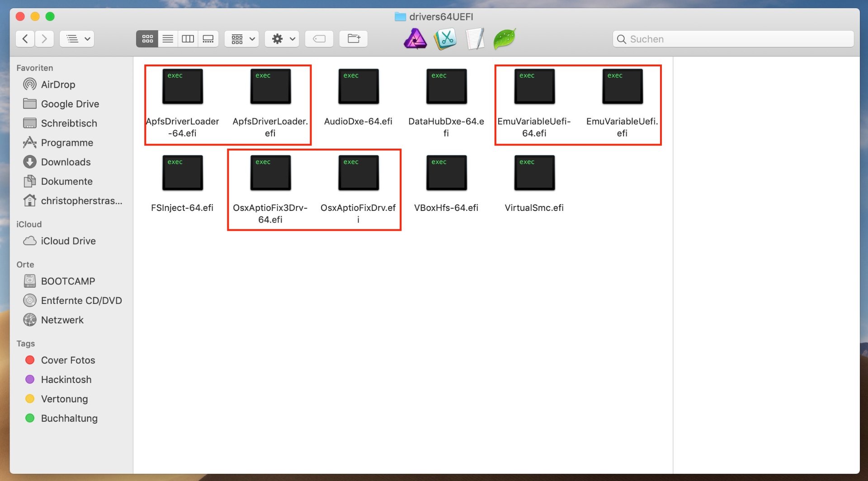Select the DataHubDxe-64.efi file icon
868x481 pixels.
click(446, 86)
